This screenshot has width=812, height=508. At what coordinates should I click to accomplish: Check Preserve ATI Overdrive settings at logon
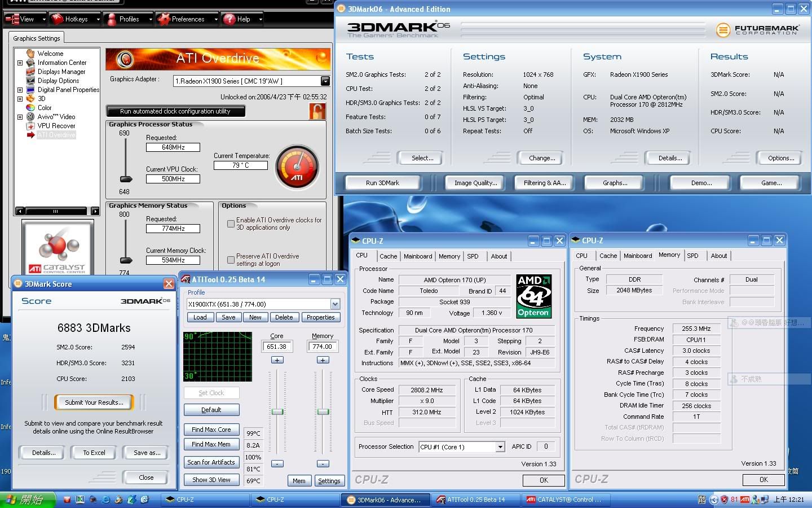(231, 260)
